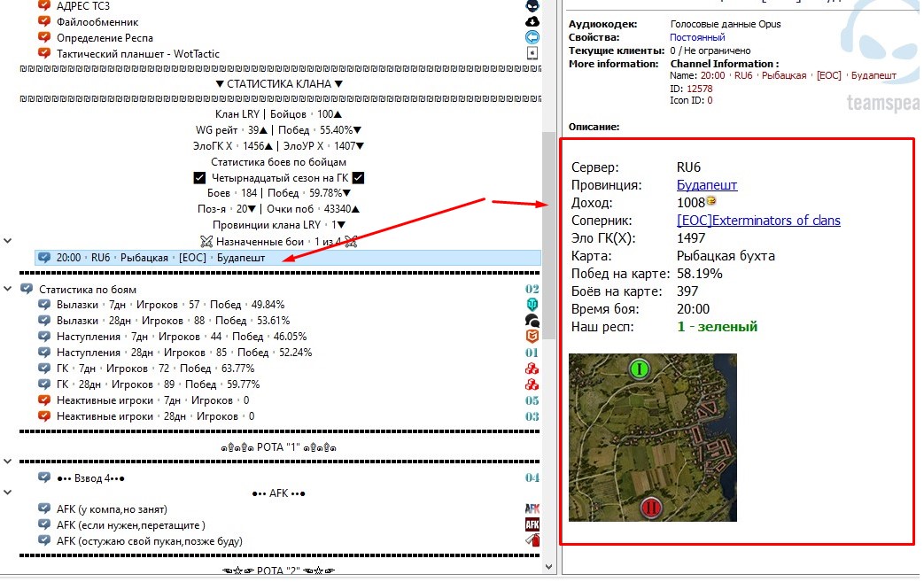Click the orange shield icon on Наступления 7дн row
The image size is (924, 582).
pyautogui.click(x=532, y=337)
